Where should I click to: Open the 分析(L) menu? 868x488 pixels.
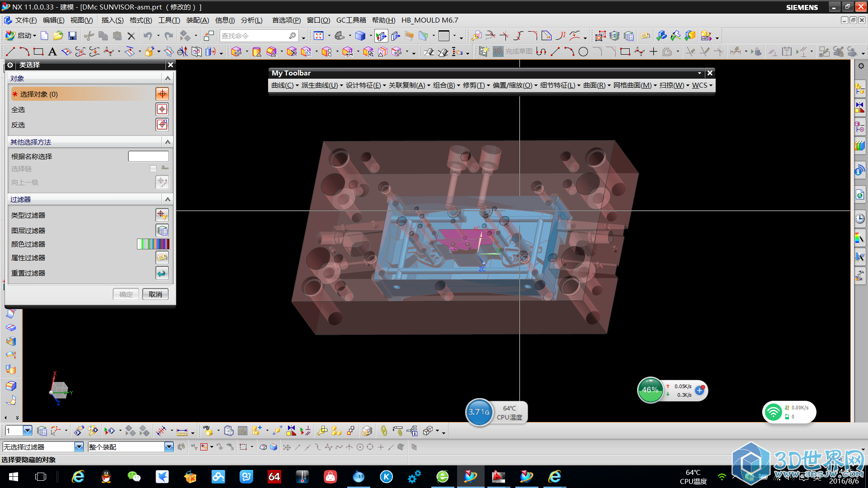tap(251, 20)
